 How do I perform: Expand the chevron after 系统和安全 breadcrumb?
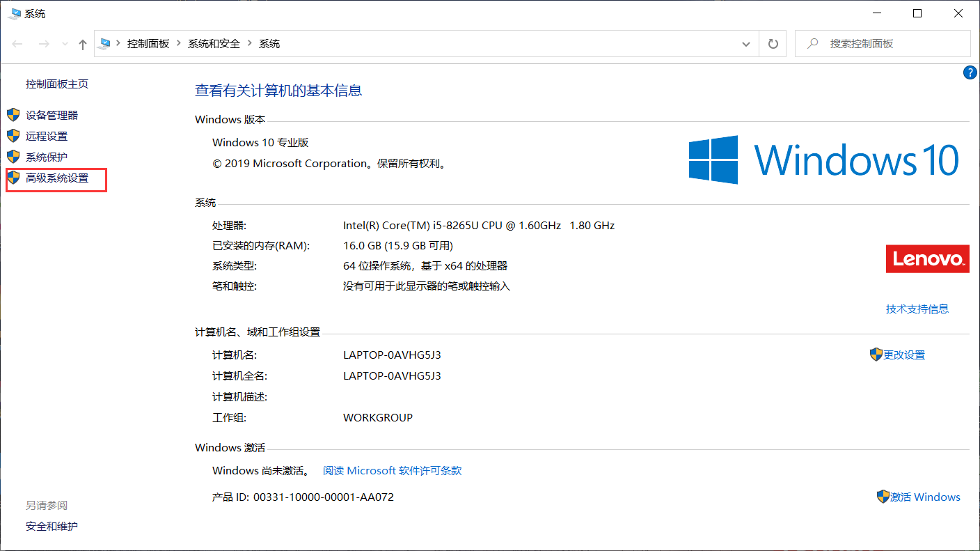tap(250, 43)
